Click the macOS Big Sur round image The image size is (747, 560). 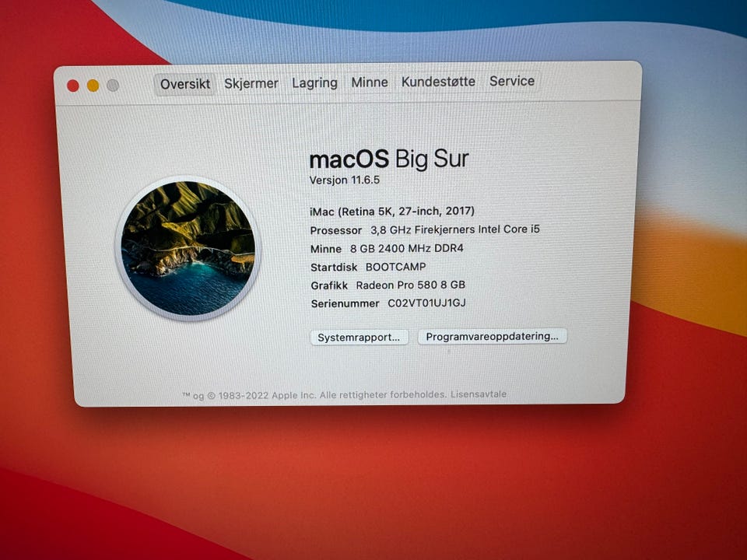(188, 248)
